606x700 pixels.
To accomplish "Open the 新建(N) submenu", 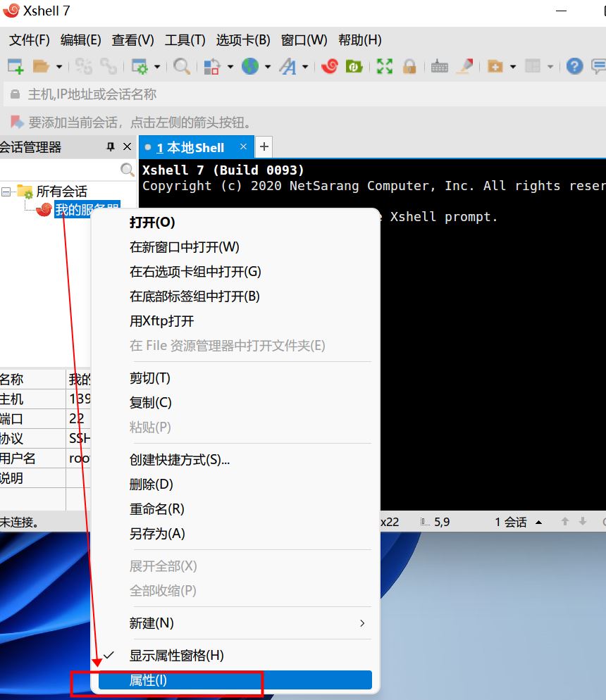I will pyautogui.click(x=235, y=623).
